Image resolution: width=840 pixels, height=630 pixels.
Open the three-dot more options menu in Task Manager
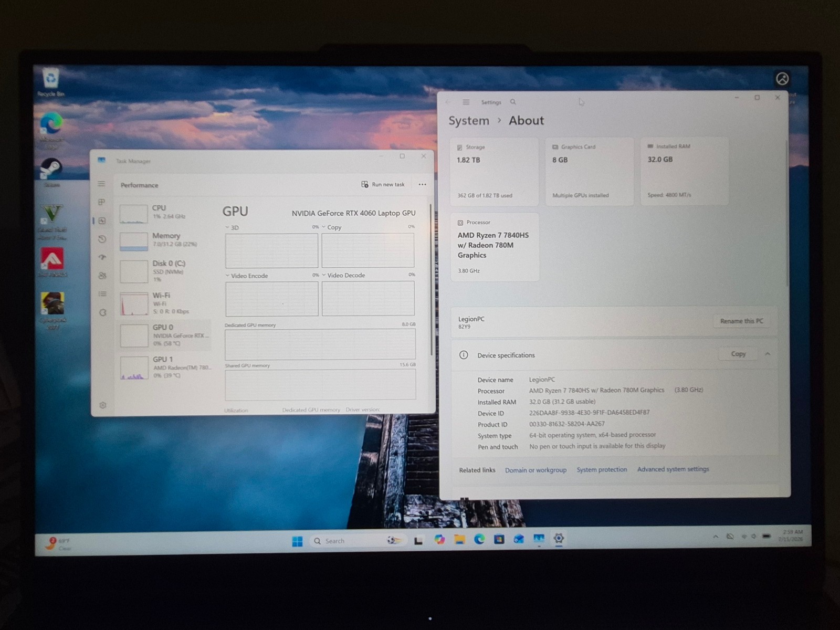(423, 184)
